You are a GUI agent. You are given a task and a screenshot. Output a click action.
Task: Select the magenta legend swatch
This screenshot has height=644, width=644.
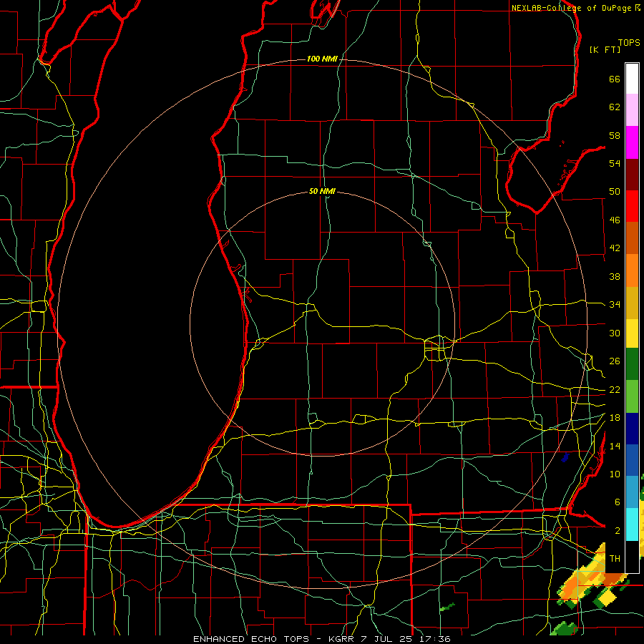pos(632,142)
